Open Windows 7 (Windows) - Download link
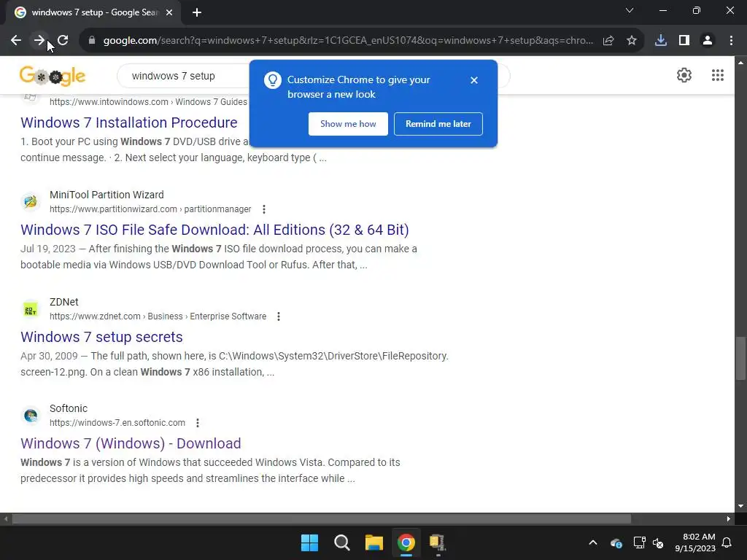 point(131,443)
